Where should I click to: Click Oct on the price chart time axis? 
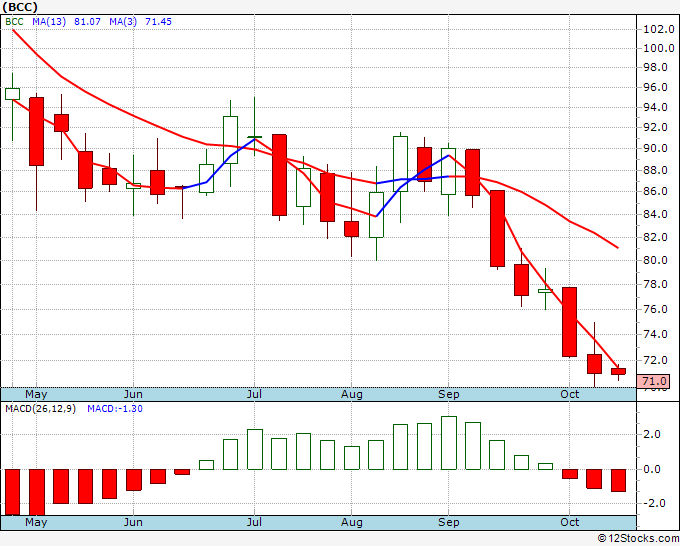(569, 394)
